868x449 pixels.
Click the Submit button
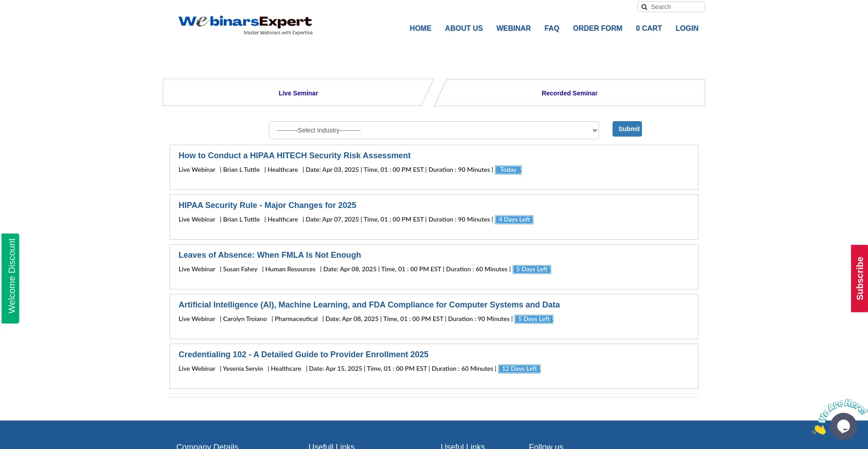pos(627,129)
